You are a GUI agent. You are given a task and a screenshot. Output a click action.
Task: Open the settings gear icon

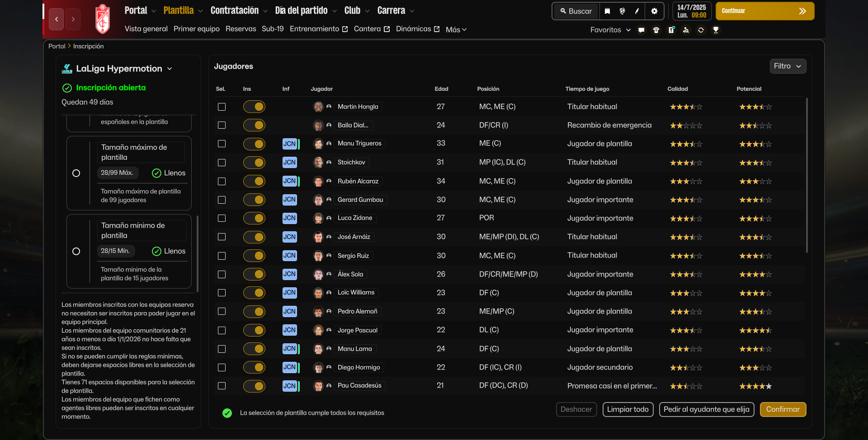click(x=654, y=11)
